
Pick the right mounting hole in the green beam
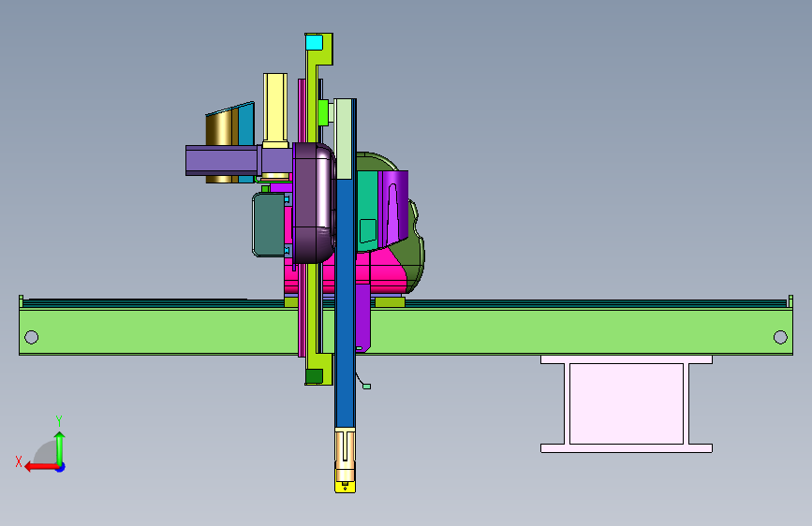[x=780, y=338]
